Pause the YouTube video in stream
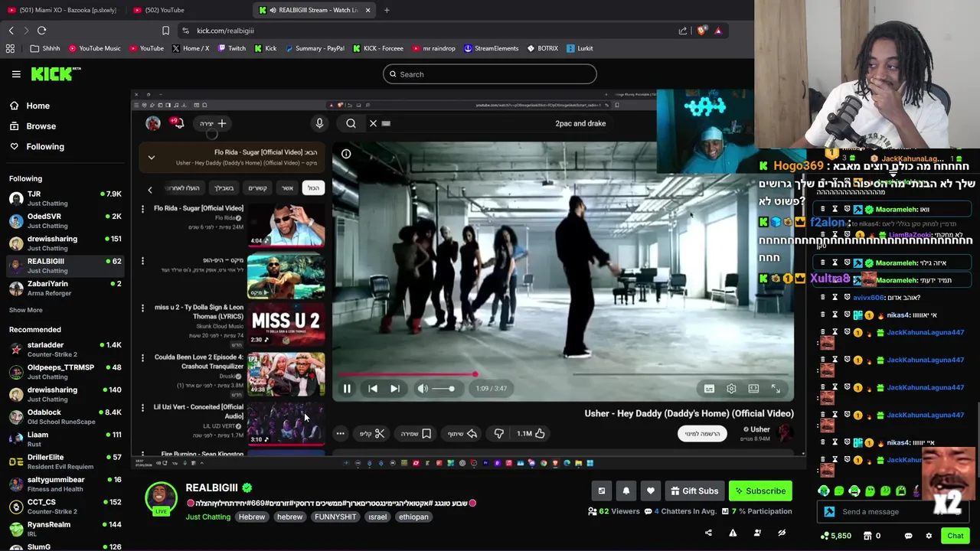 [347, 389]
